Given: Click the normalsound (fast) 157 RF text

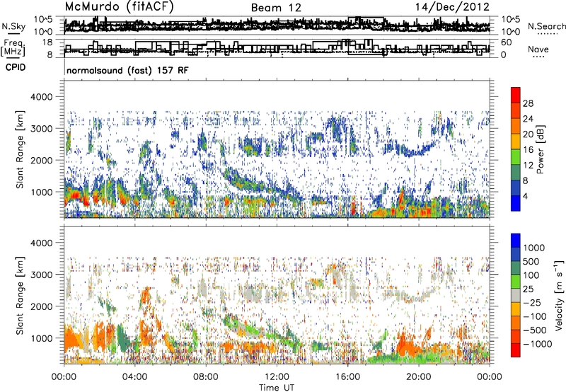Looking at the screenshot, I should coord(127,70).
